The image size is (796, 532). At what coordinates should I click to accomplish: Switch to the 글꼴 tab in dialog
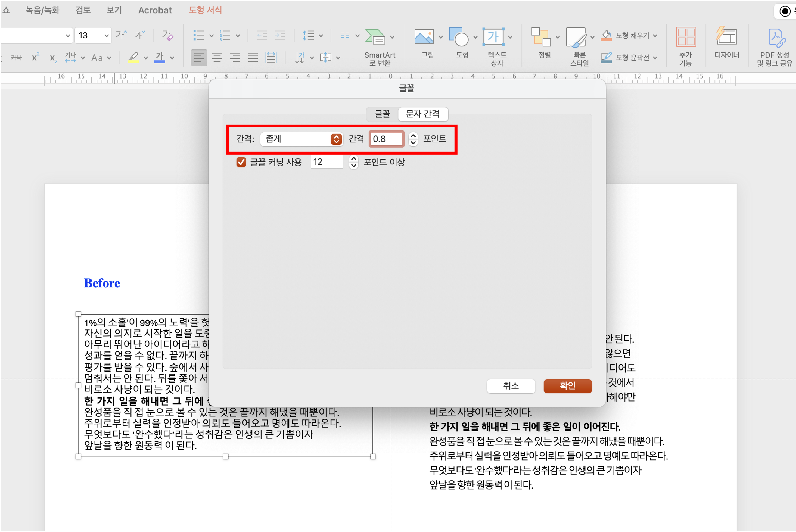[382, 114]
